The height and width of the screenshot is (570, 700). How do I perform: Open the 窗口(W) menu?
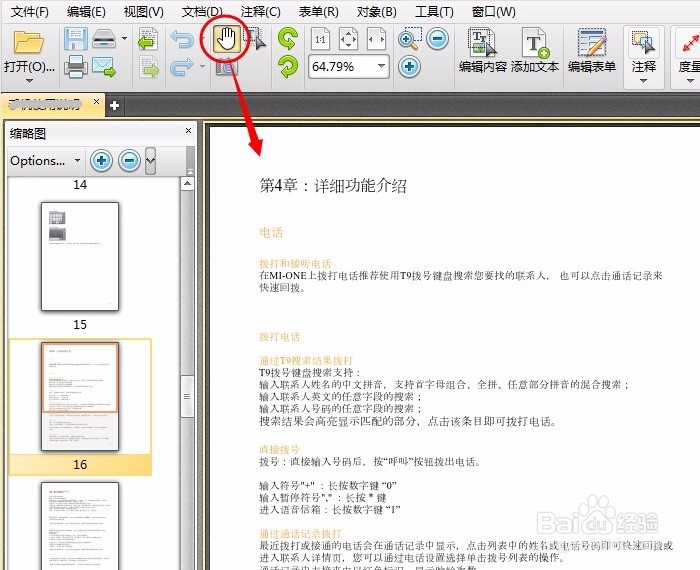493,11
